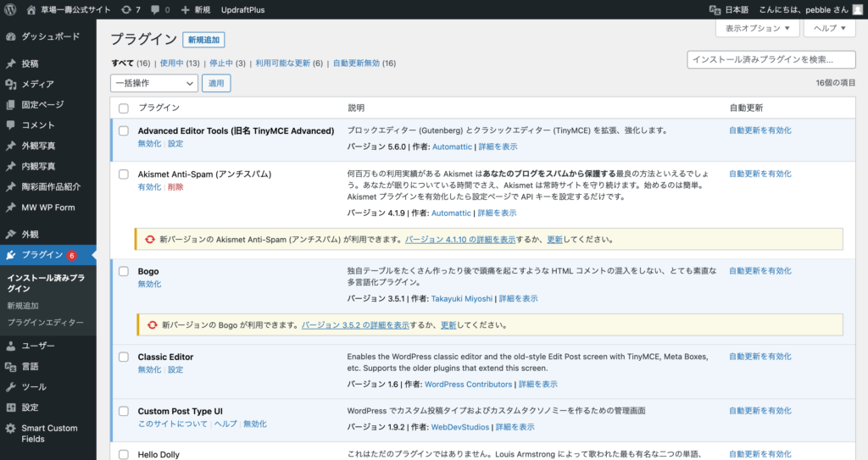Filter plugins by 停止中 tab
This screenshot has height=460, width=868.
pos(223,63)
